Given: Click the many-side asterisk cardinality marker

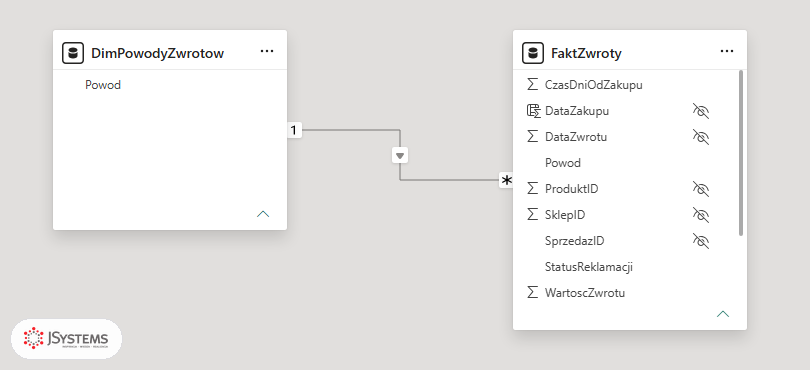Looking at the screenshot, I should [x=507, y=180].
